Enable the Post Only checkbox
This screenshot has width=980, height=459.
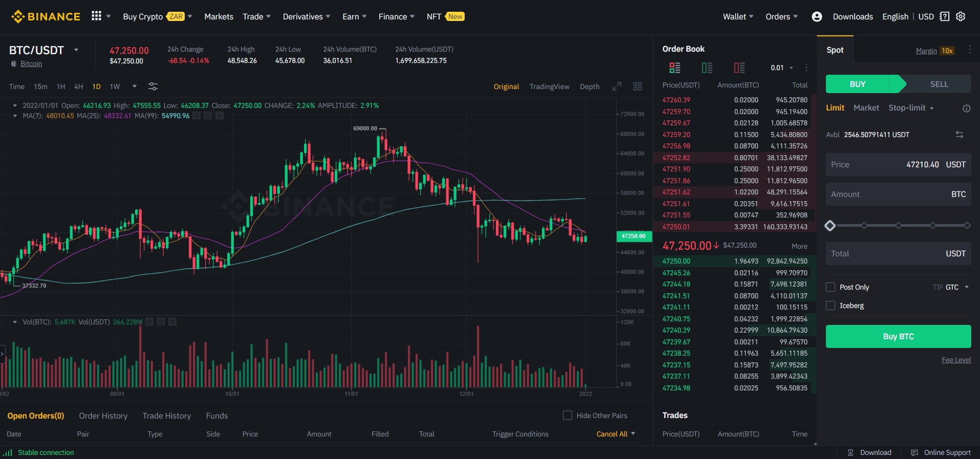coord(831,287)
